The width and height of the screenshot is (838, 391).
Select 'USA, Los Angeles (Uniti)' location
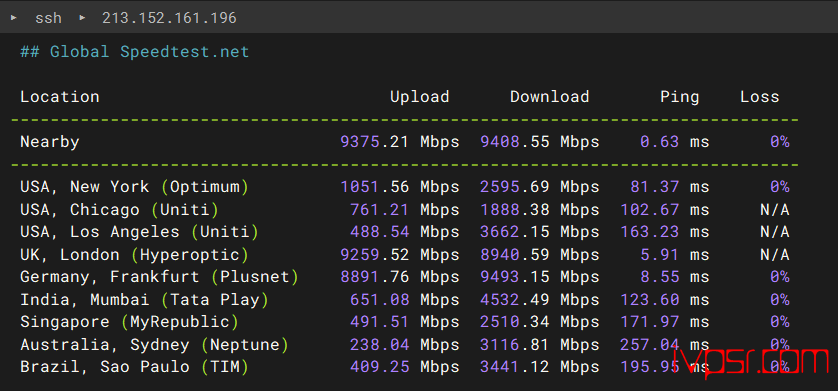[139, 232]
